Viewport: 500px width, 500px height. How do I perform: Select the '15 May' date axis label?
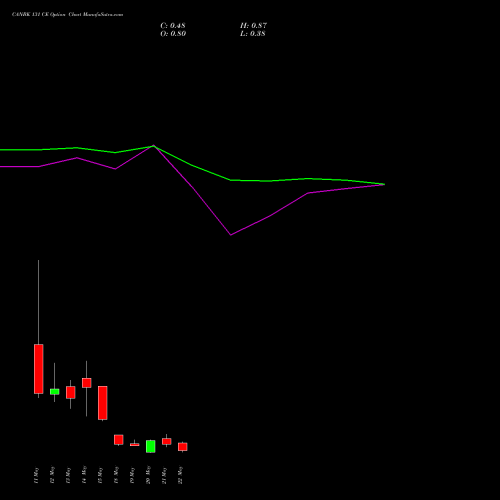point(100,475)
